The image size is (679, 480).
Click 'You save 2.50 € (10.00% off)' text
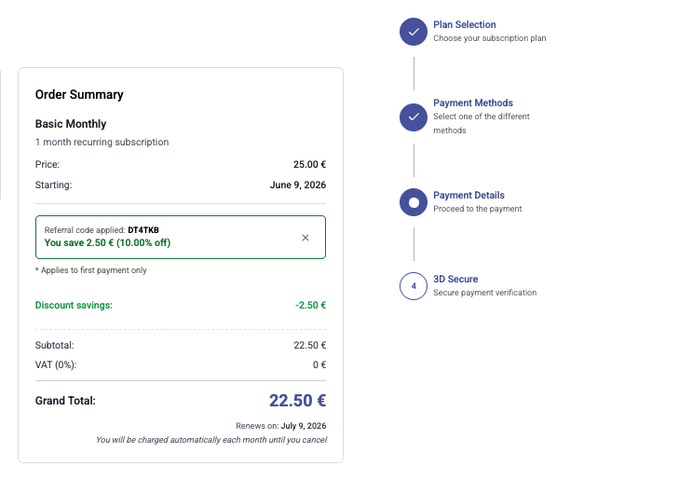tap(107, 243)
